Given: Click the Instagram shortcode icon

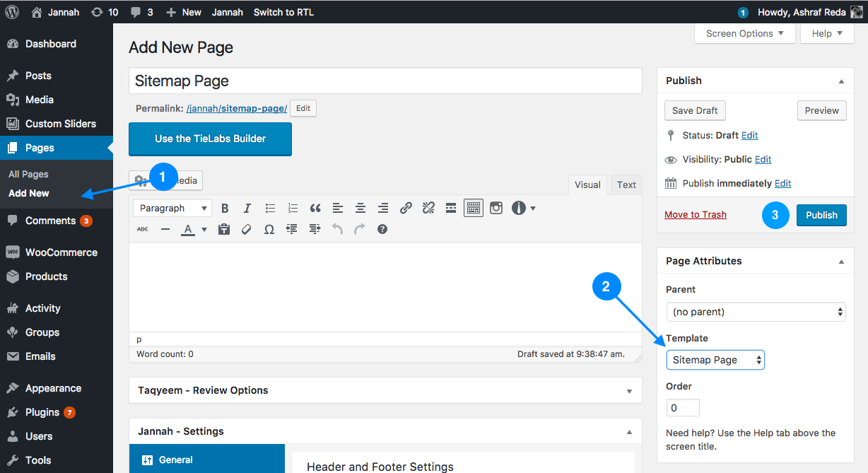Looking at the screenshot, I should [496, 208].
